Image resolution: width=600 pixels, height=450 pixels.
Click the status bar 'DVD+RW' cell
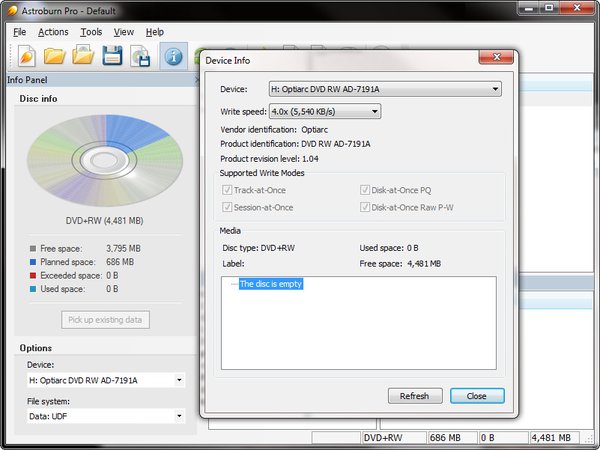tap(394, 438)
